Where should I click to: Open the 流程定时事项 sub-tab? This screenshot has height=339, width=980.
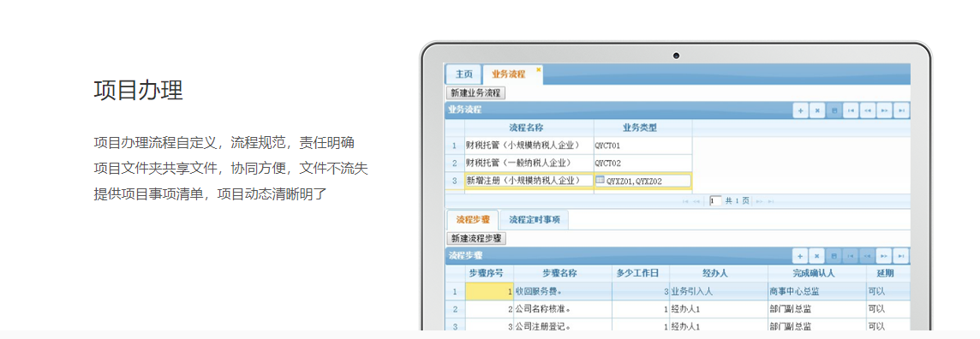click(535, 220)
